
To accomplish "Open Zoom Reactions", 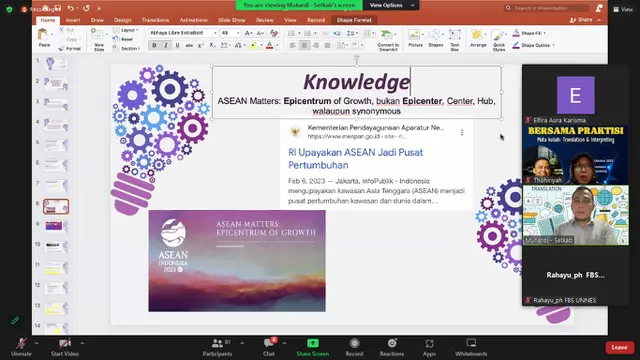I will pyautogui.click(x=392, y=347).
